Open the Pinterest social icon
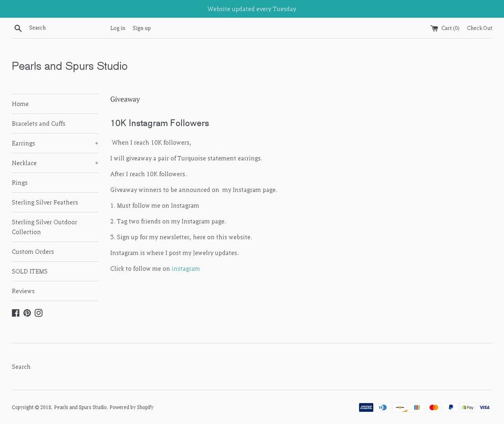The height and width of the screenshot is (424, 504). tap(27, 313)
